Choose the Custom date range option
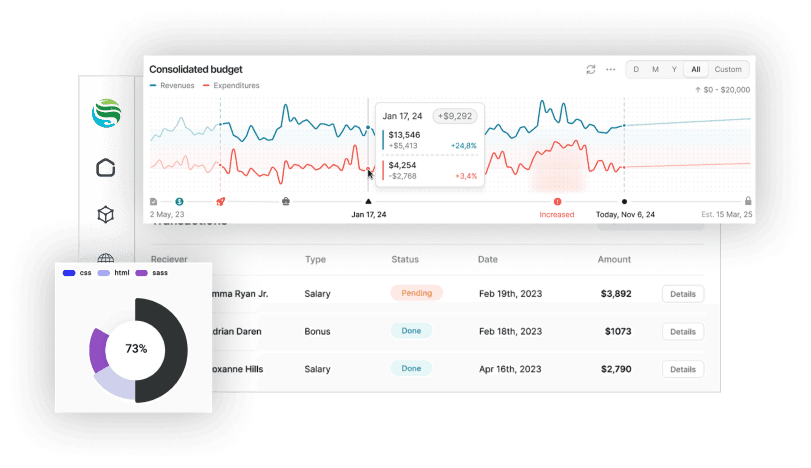The height and width of the screenshot is (468, 811). [x=728, y=70]
